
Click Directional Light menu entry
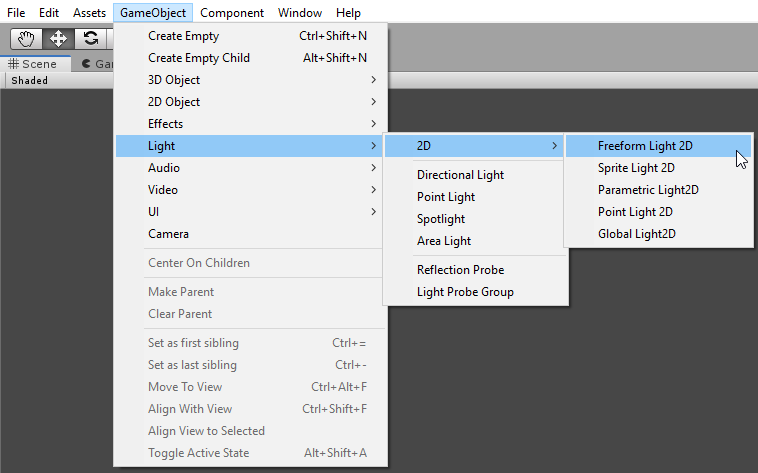[460, 175]
